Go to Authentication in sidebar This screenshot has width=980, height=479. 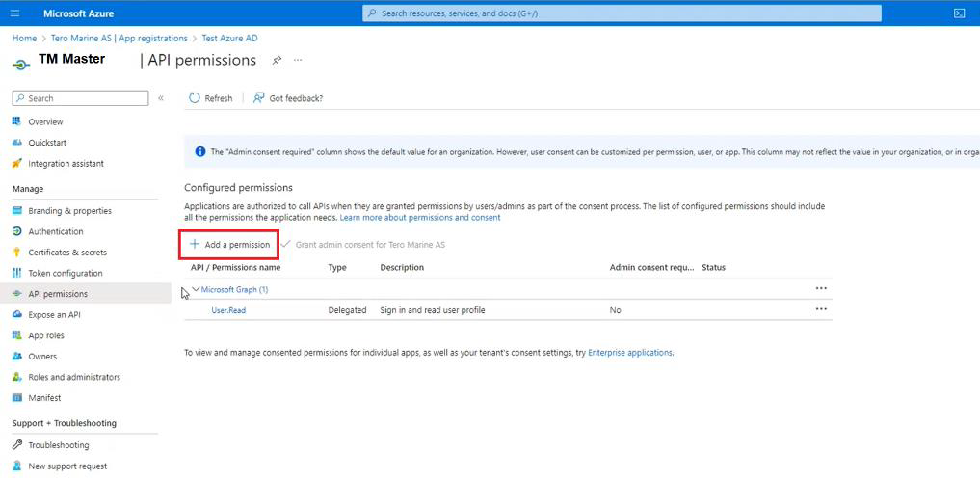(55, 231)
